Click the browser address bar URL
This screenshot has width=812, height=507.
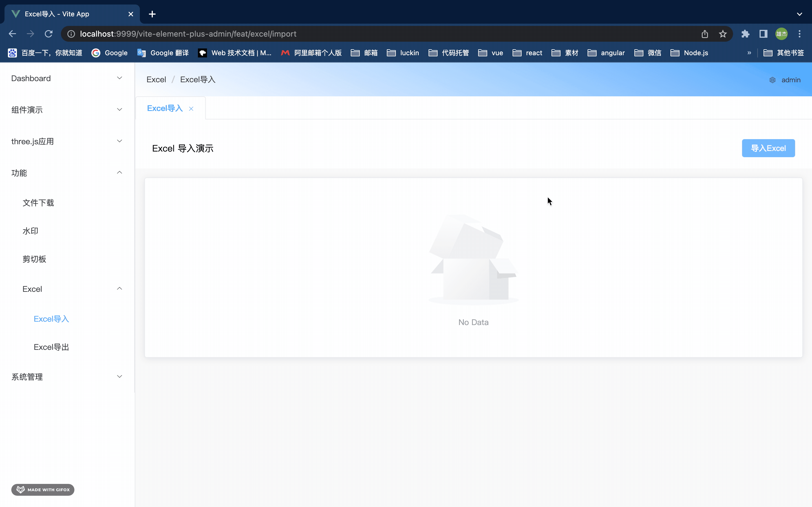point(188,34)
